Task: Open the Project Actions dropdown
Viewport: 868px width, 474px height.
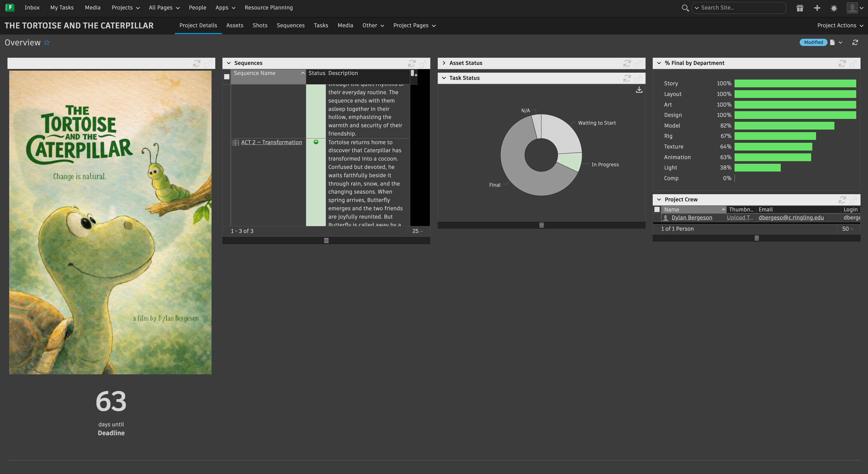Action: (840, 26)
